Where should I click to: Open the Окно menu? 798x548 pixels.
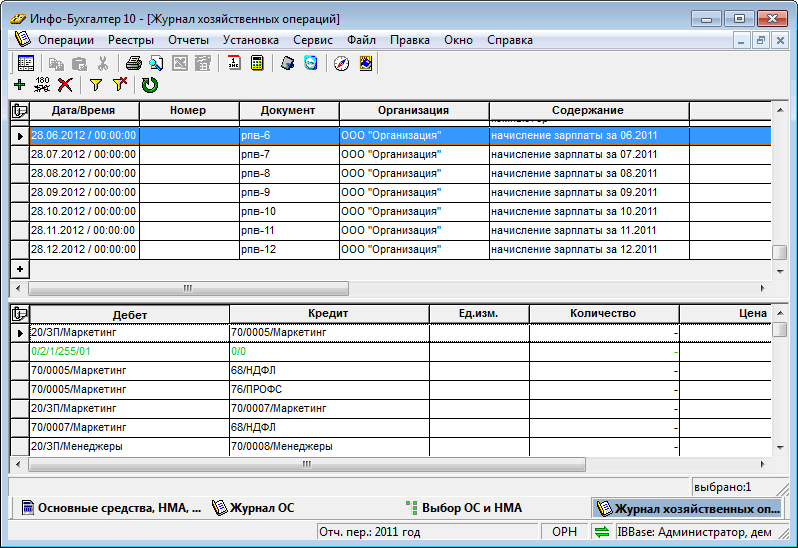(458, 40)
